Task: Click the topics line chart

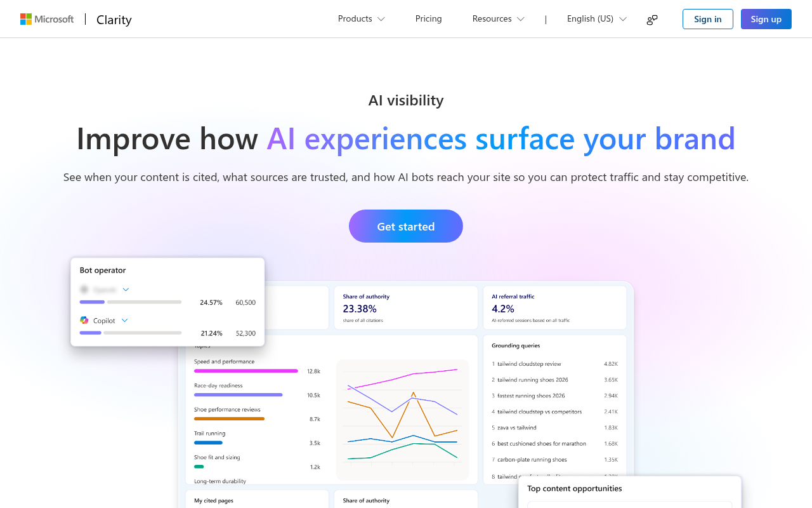Action: pos(402,420)
